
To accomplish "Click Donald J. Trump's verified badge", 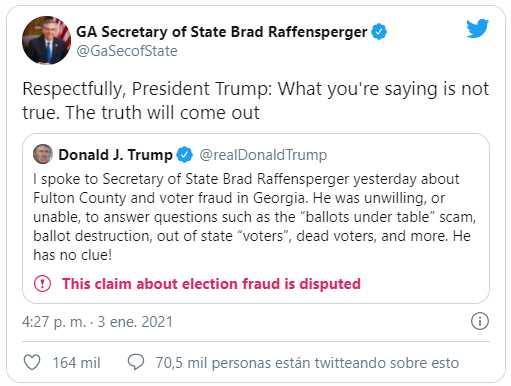I will tap(184, 155).
